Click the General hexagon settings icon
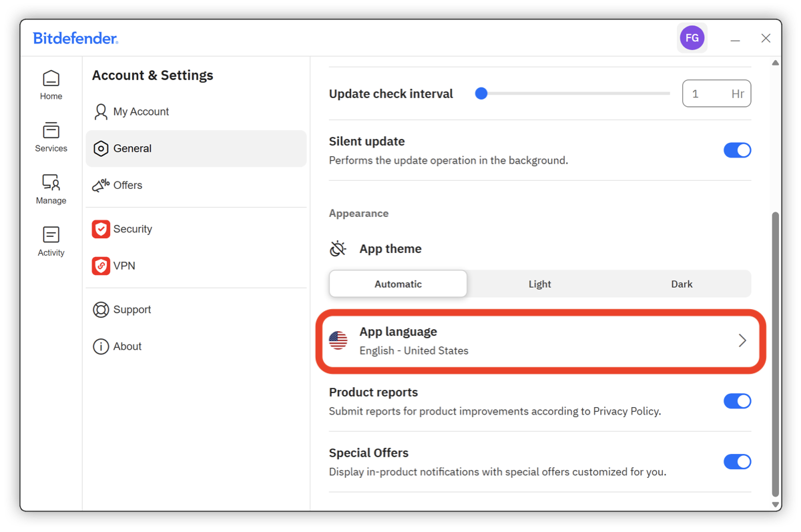The height and width of the screenshot is (532, 801). click(101, 148)
